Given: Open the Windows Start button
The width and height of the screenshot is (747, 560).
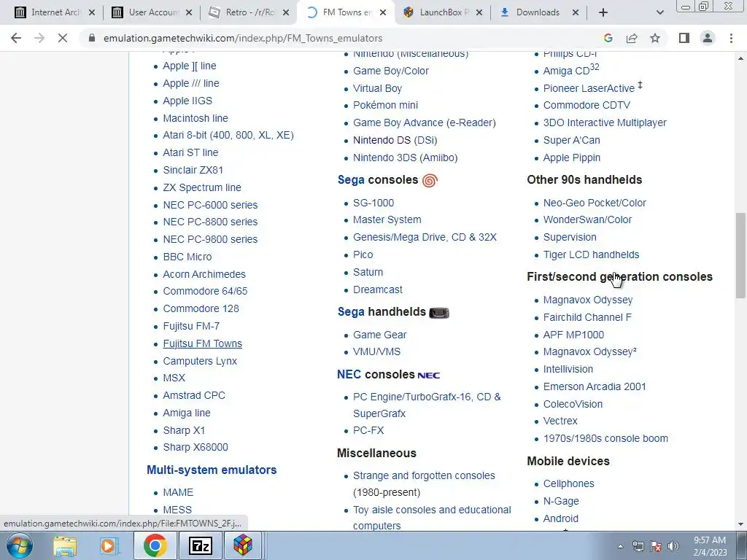Looking at the screenshot, I should point(19,545).
